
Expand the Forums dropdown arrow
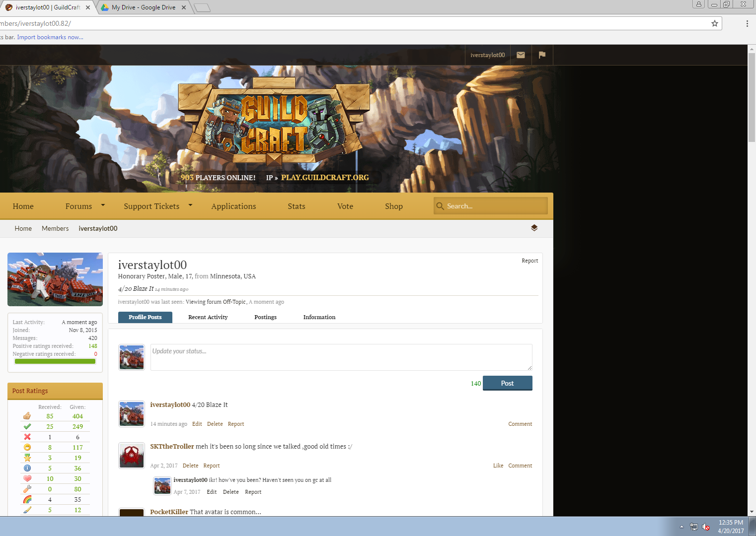coord(103,205)
